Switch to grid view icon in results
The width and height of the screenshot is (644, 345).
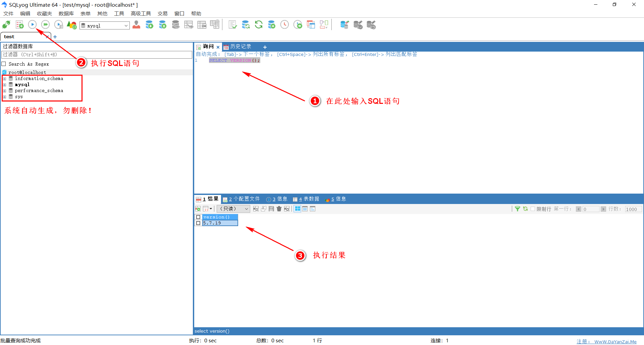pyautogui.click(x=298, y=209)
